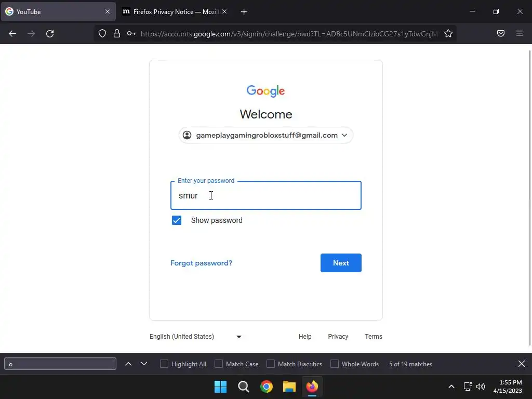
Task: Close the find bar
Action: point(522,364)
